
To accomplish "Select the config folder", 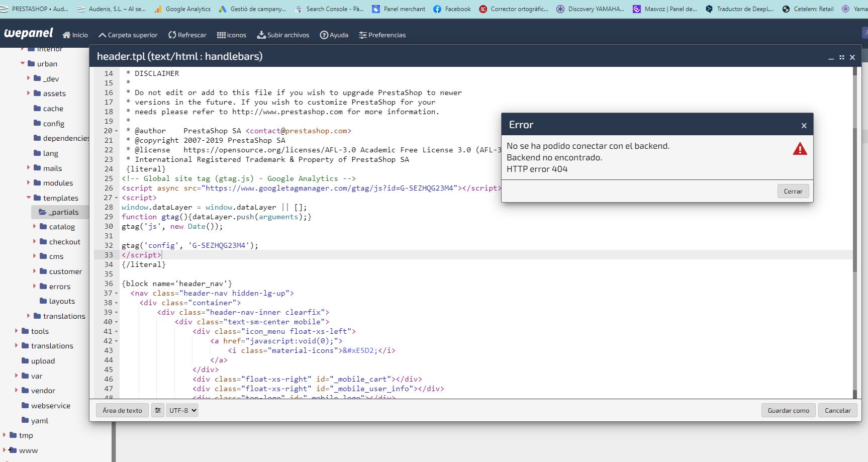I will click(49, 124).
